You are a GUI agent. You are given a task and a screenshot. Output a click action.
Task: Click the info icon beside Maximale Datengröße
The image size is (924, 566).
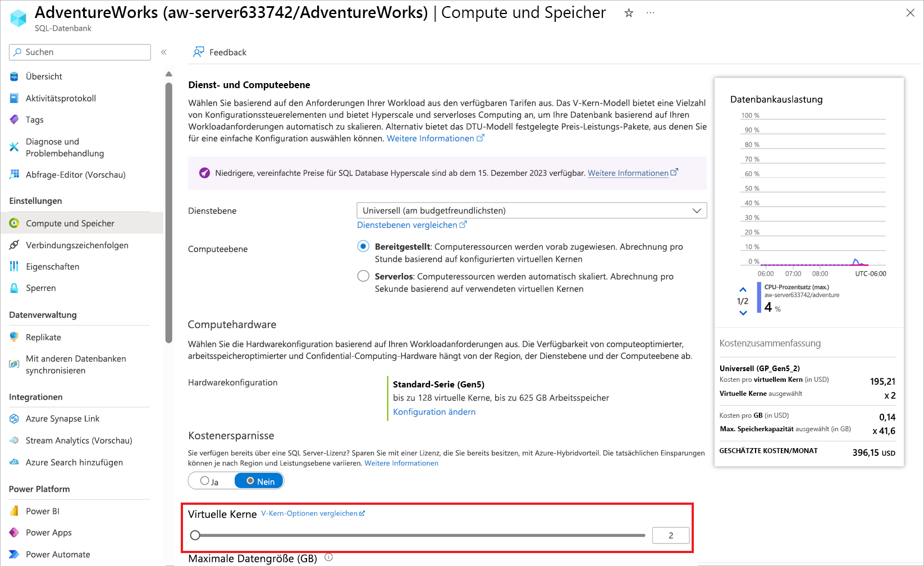[329, 558]
